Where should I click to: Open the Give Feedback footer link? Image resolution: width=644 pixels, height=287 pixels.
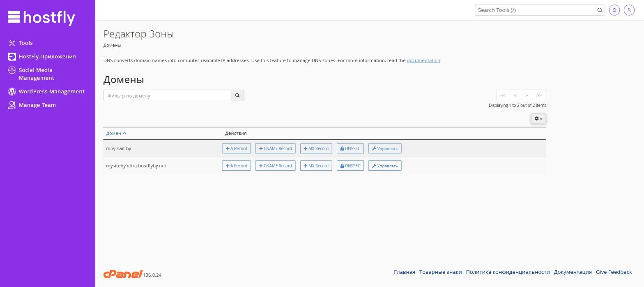614,272
